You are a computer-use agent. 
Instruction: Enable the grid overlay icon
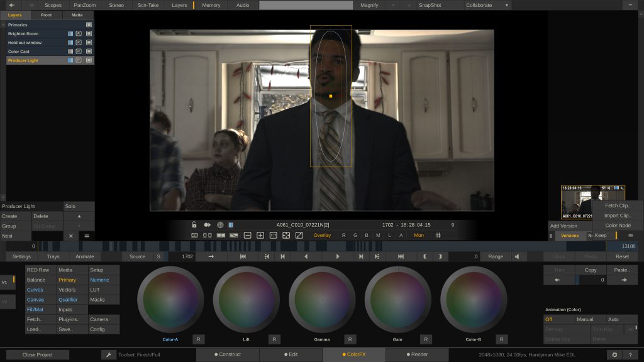tap(438, 235)
